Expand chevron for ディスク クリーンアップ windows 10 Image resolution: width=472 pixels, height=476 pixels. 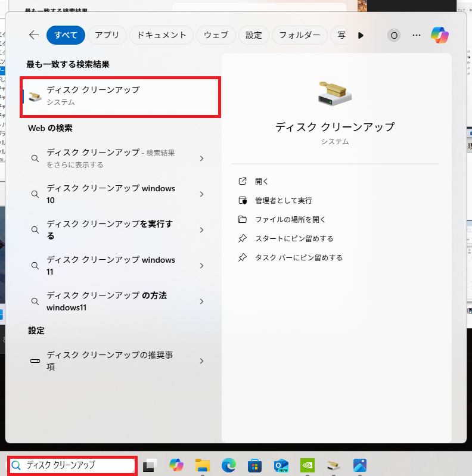(202, 194)
